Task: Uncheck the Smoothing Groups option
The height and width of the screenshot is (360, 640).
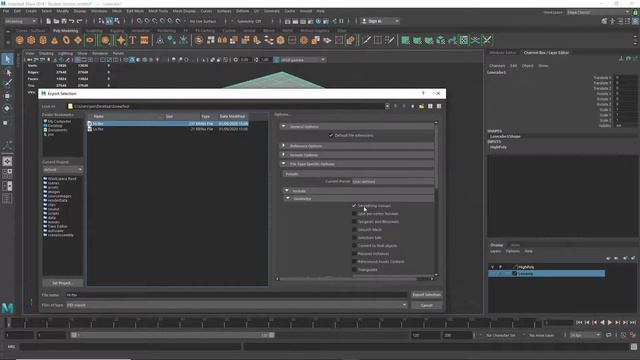Action: tap(354, 206)
